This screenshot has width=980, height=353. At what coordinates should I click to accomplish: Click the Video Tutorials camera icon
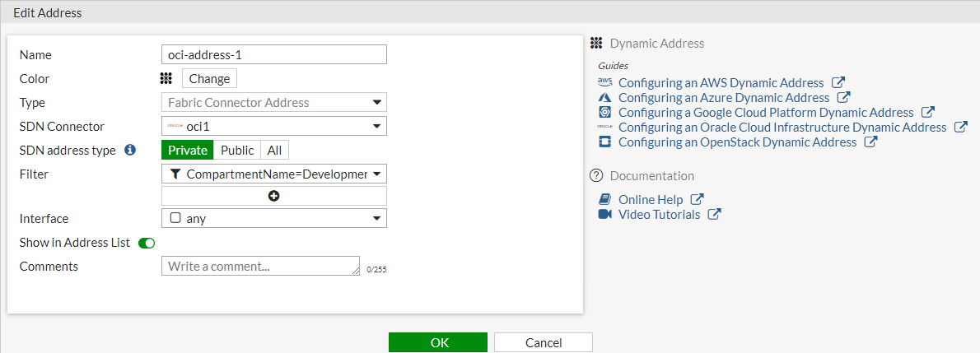point(605,214)
